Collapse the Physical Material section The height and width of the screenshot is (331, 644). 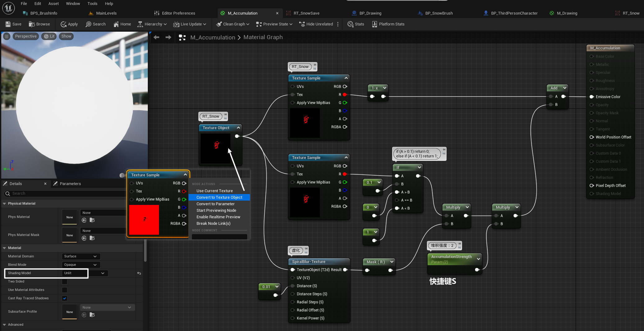[x=4, y=204]
